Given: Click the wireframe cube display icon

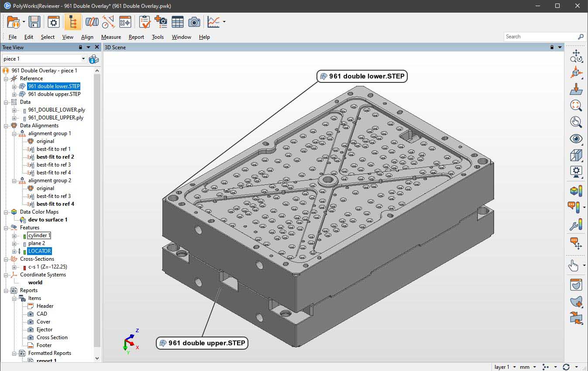Looking at the screenshot, I should point(576,155).
